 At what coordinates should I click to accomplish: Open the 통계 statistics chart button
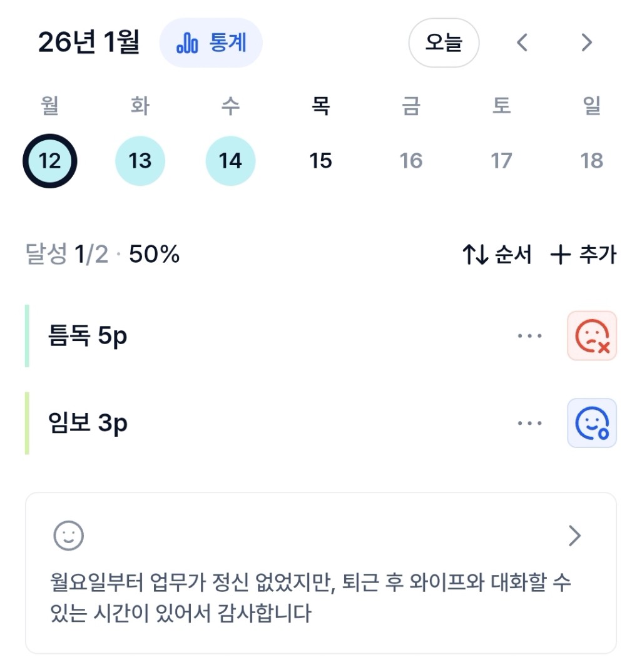(x=211, y=43)
